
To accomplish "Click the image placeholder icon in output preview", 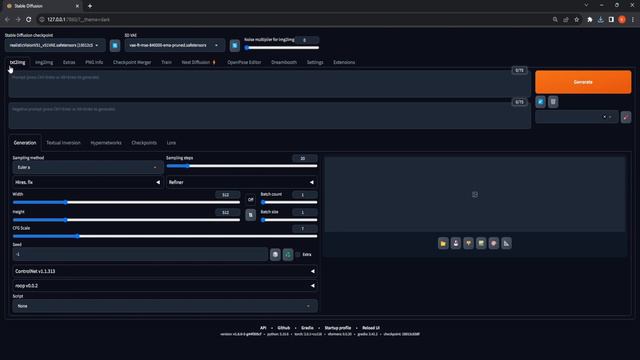I will [475, 195].
